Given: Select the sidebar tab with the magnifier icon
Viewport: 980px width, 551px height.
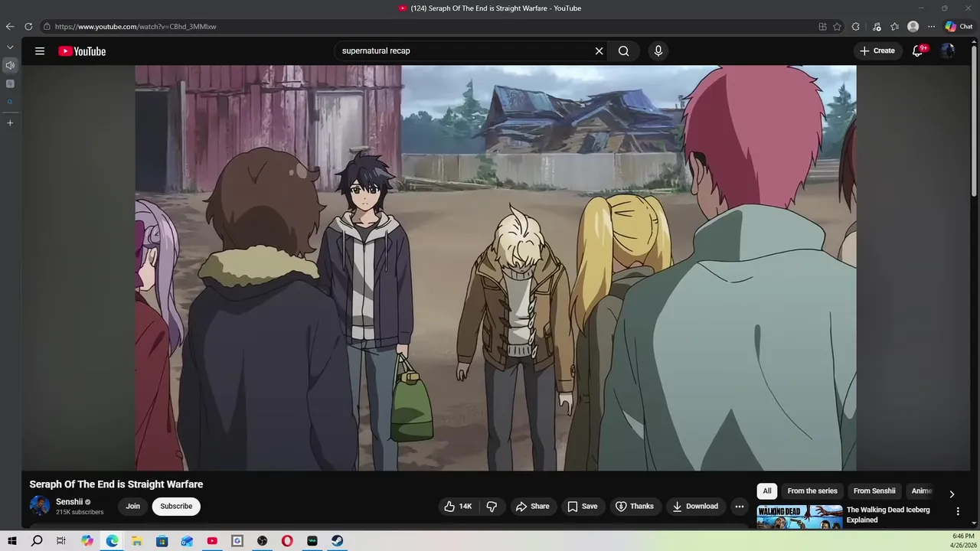Looking at the screenshot, I should click(10, 102).
